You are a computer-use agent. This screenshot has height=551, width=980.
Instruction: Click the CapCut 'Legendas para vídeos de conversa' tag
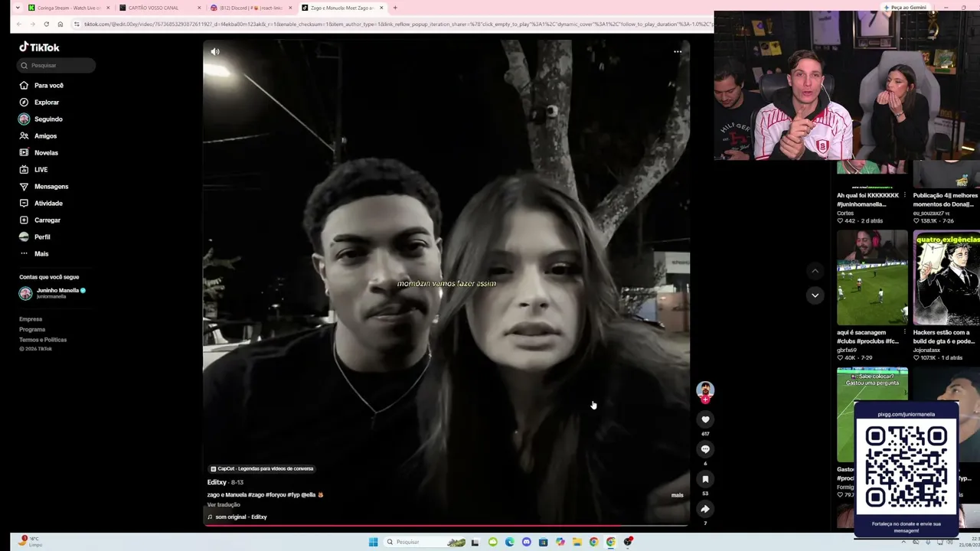(x=262, y=469)
